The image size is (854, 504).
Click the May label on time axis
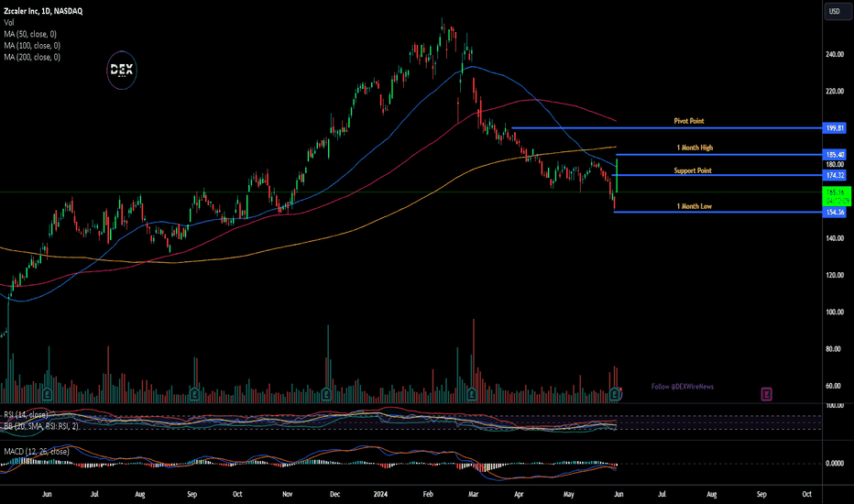point(569,494)
